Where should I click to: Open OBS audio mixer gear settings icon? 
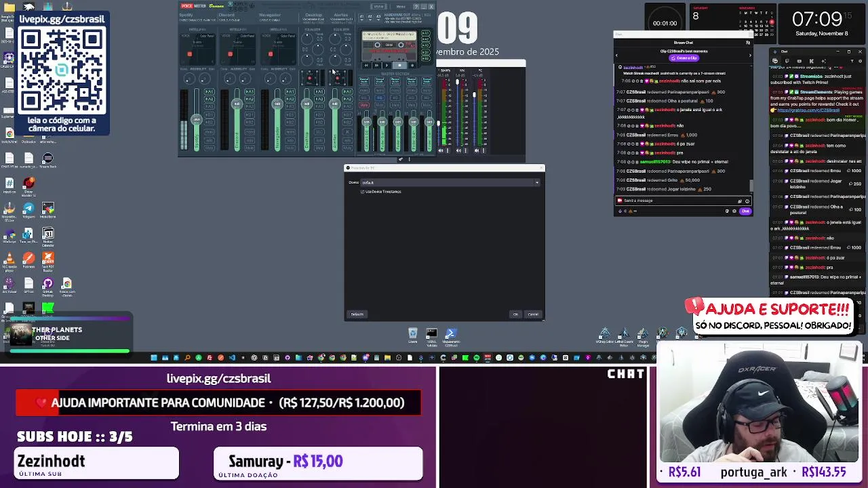[401, 159]
